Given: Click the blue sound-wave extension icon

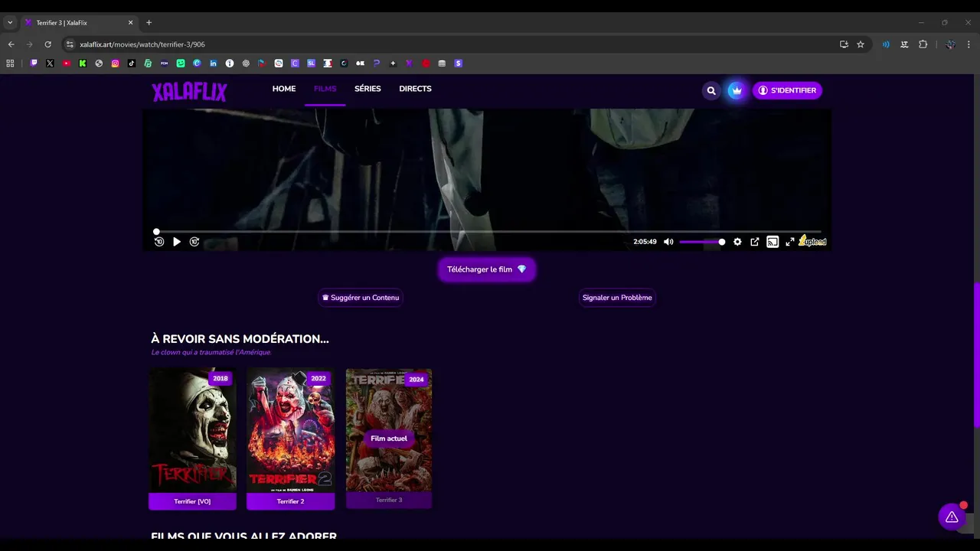Looking at the screenshot, I should (886, 44).
